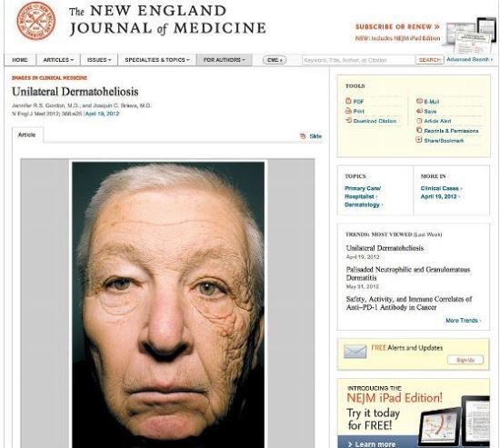The image size is (500, 448).
Task: Click the Sign Up alerts button
Action: [465, 360]
